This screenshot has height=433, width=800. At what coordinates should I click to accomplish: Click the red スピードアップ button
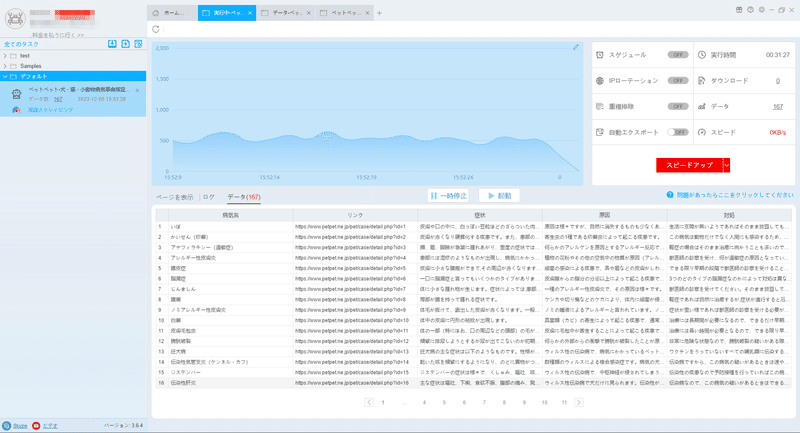click(x=689, y=165)
